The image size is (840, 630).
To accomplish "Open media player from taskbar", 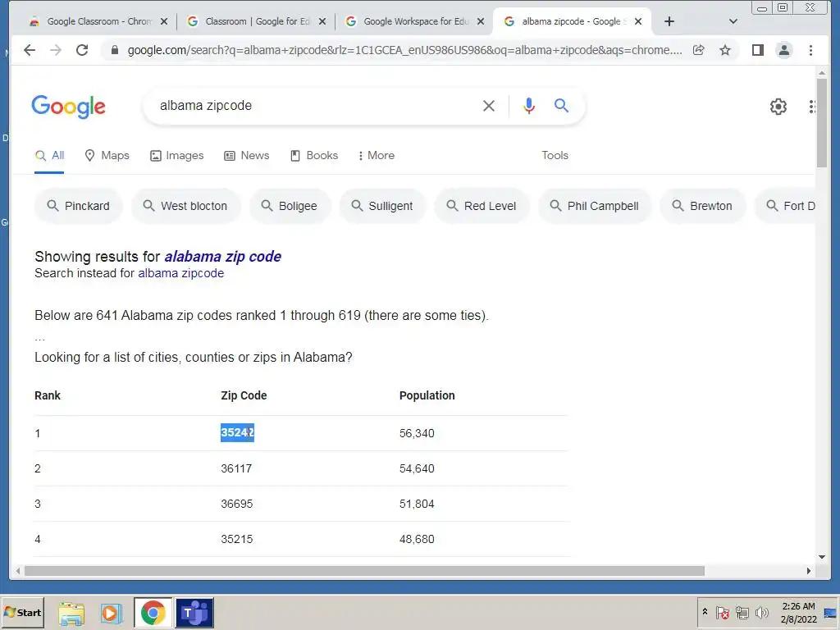I will (x=111, y=613).
